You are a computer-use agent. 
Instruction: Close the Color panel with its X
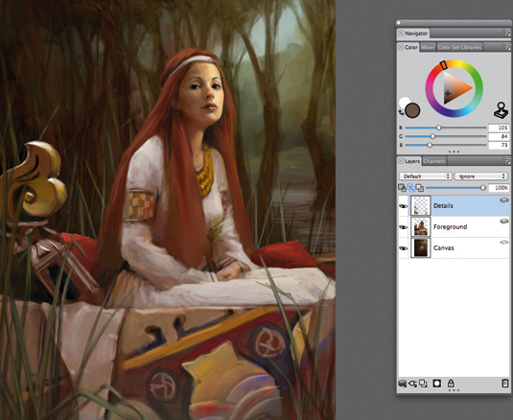tap(401, 47)
